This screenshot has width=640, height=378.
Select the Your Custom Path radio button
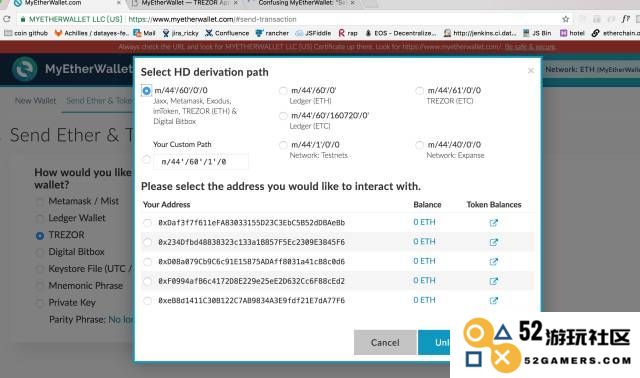(x=146, y=160)
